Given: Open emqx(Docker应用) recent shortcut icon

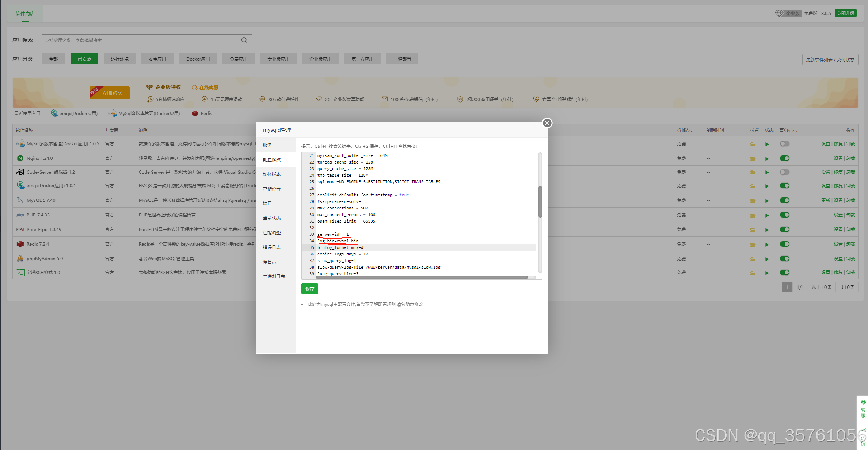Looking at the screenshot, I should tap(54, 113).
